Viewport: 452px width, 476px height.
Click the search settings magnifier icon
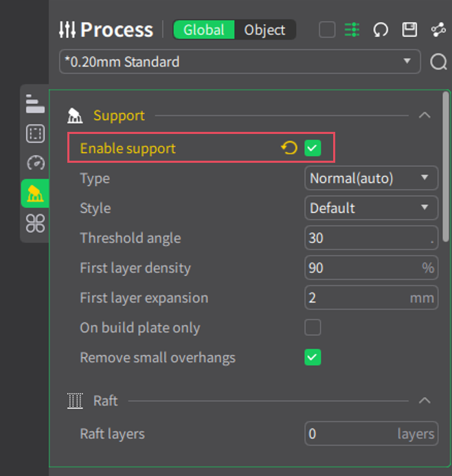[x=438, y=62]
